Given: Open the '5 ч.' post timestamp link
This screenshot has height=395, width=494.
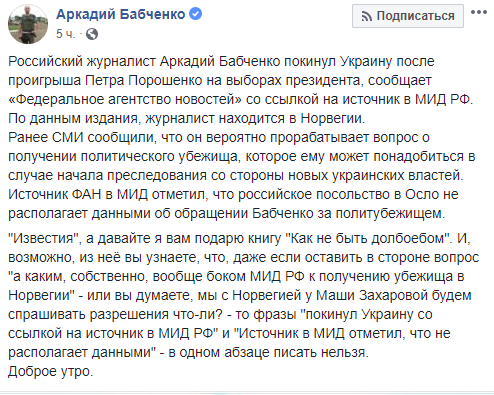Looking at the screenshot, I should (65, 34).
